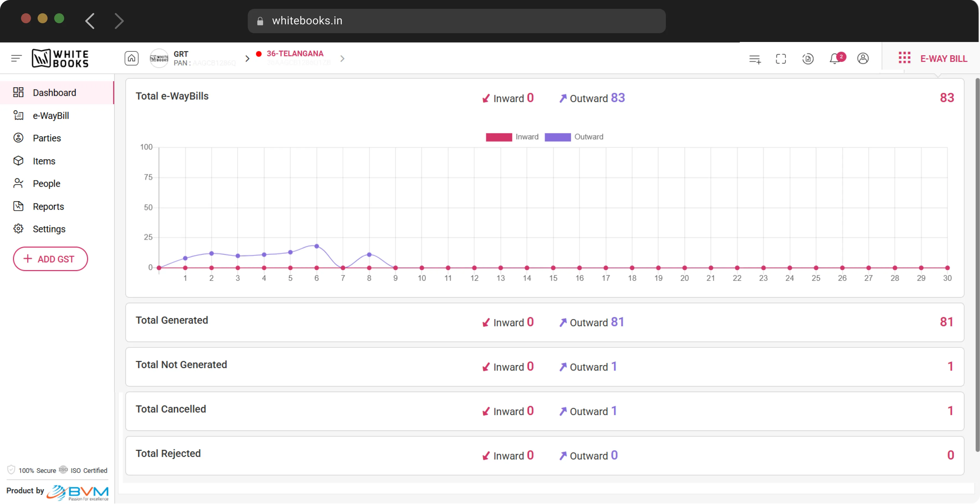The image size is (980, 504).
Task: Click the ADD GST button
Action: [50, 259]
